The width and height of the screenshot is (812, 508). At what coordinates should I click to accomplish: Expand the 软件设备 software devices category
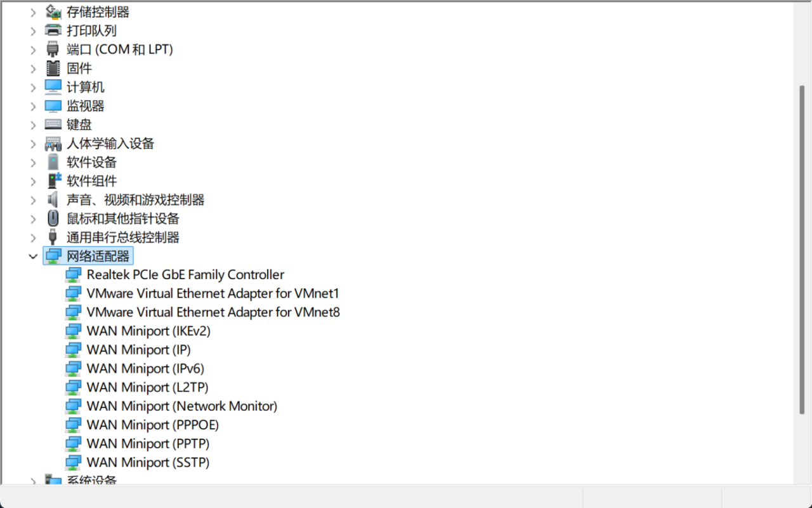[x=33, y=162]
